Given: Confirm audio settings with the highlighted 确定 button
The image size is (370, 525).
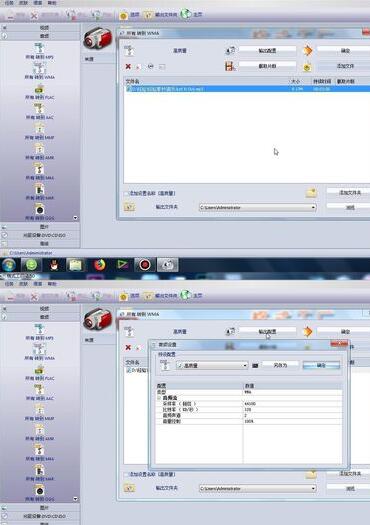Looking at the screenshot, I should [x=321, y=365].
